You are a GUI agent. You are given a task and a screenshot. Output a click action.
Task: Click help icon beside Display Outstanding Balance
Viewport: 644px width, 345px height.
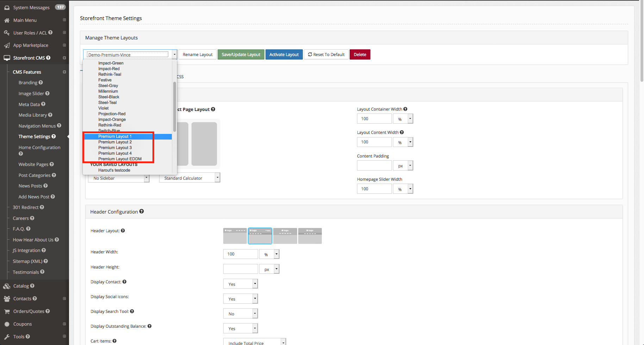150,326
